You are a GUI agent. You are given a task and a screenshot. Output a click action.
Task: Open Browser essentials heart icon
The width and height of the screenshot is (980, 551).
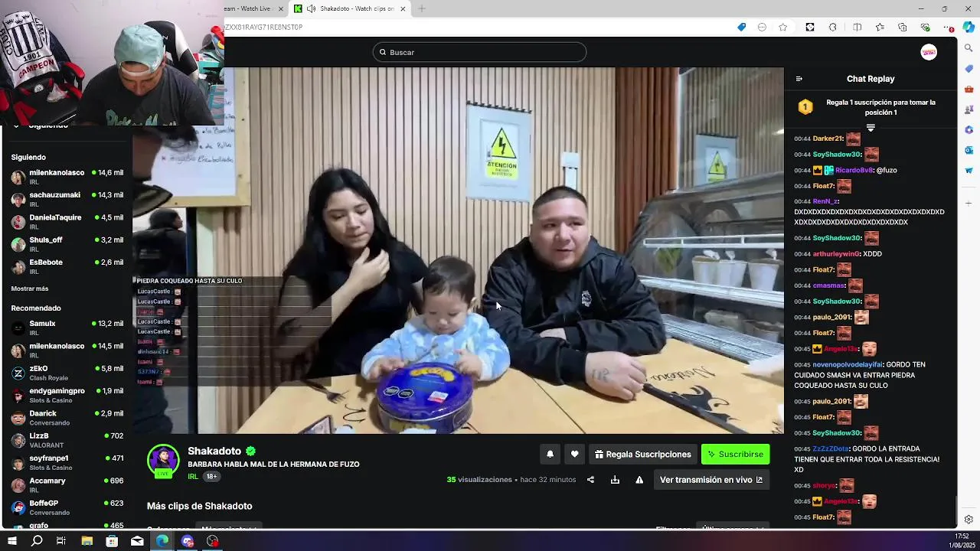[925, 28]
